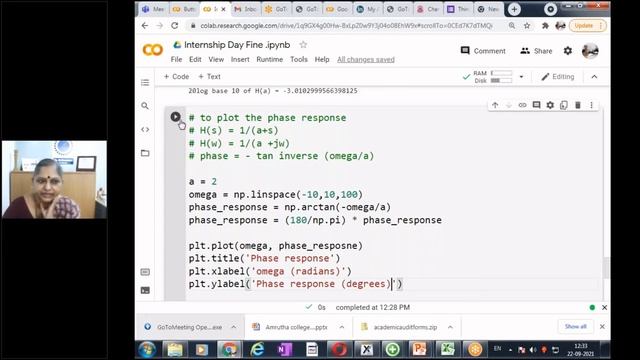
Task: Copy link to cell icon
Action: tap(522, 105)
